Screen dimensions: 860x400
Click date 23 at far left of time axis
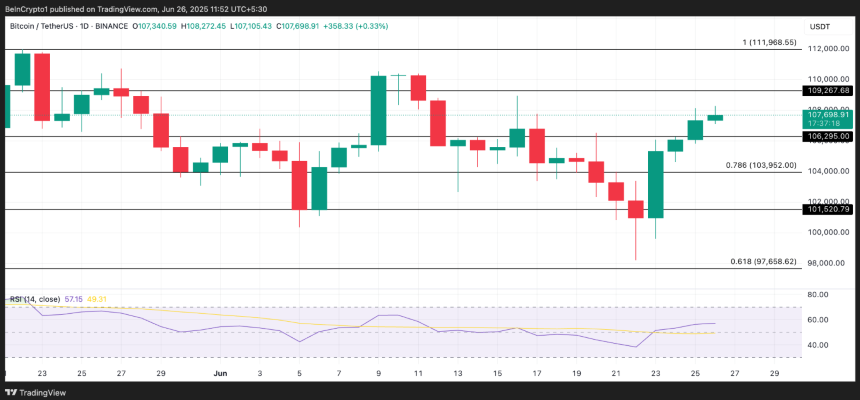coord(41,372)
